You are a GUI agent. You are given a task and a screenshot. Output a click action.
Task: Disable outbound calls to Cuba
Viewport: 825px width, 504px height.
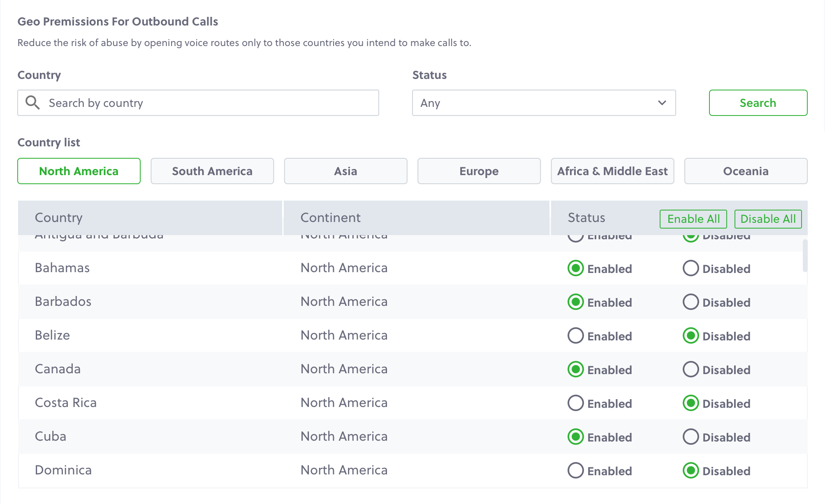point(691,437)
